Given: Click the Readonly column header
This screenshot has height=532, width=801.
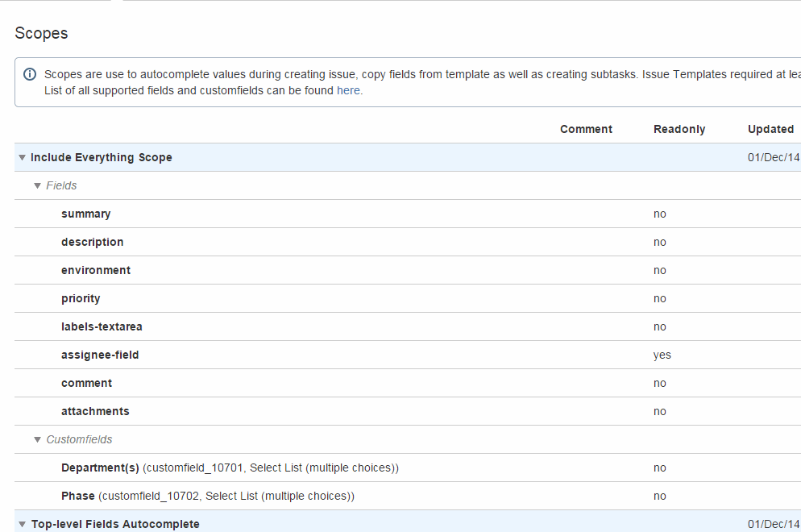Looking at the screenshot, I should tap(679, 129).
